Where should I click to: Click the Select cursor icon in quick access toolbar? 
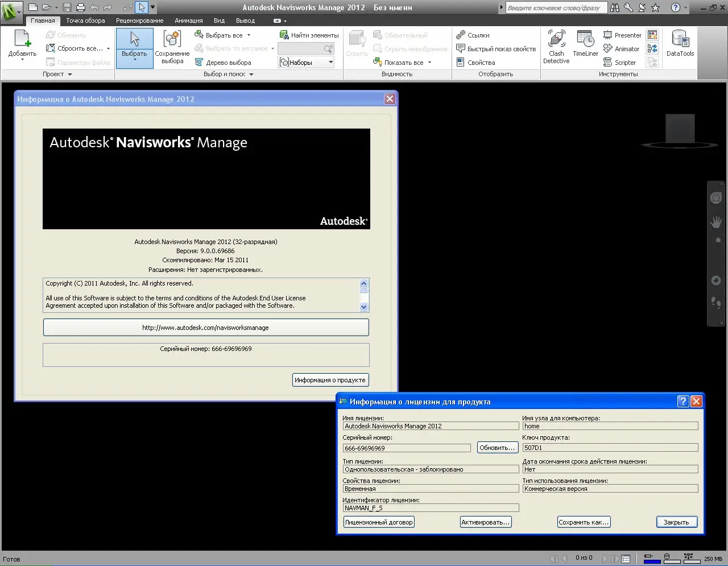pos(142,7)
